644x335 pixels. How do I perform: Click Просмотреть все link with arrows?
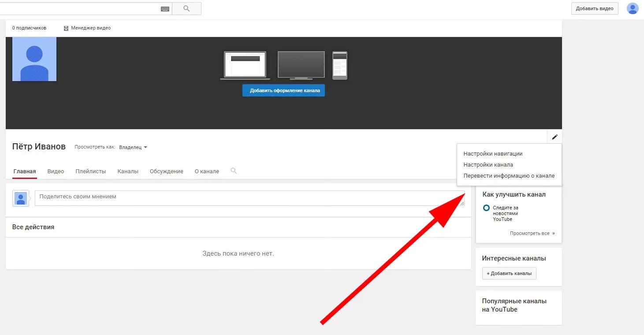(532, 233)
